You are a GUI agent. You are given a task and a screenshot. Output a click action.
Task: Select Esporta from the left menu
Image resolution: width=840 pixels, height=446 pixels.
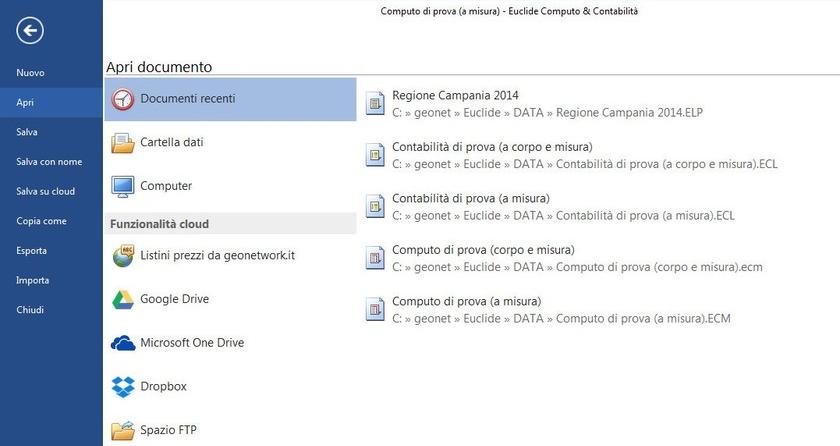(x=31, y=251)
